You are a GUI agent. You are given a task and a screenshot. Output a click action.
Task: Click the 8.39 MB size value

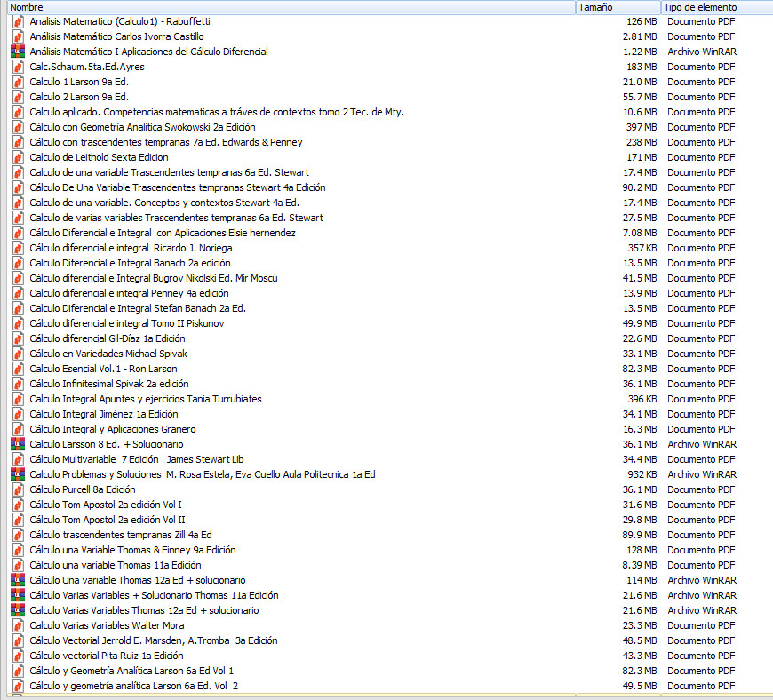click(640, 565)
